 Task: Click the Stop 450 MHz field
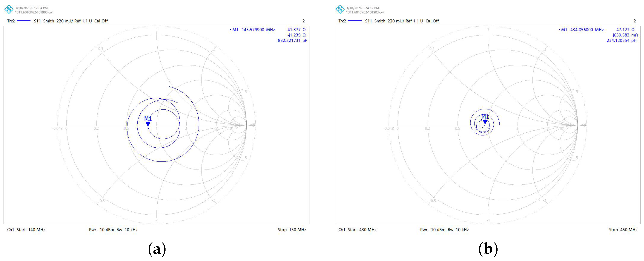[x=623, y=230]
